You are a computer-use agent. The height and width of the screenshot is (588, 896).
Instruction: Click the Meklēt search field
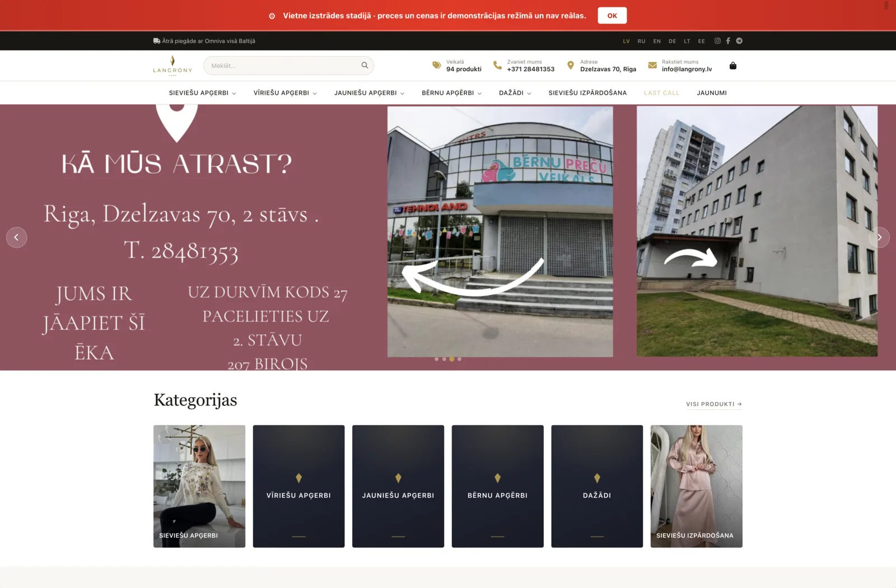pos(288,66)
